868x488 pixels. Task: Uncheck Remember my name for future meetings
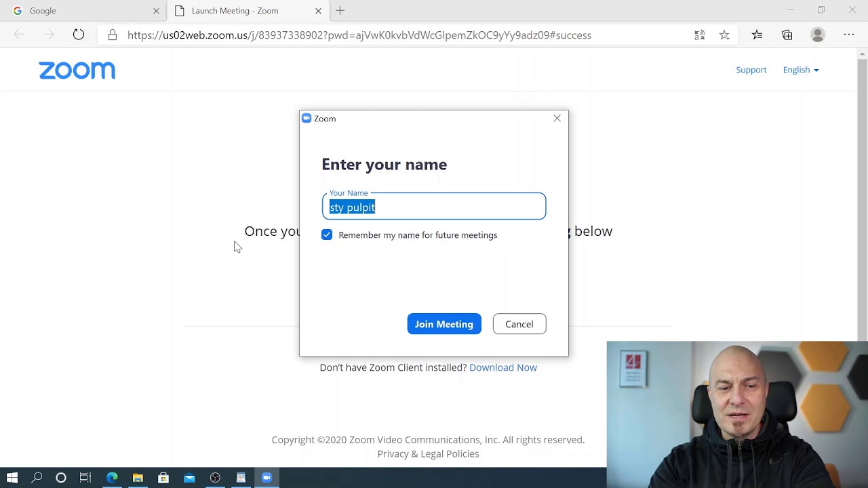tap(327, 235)
